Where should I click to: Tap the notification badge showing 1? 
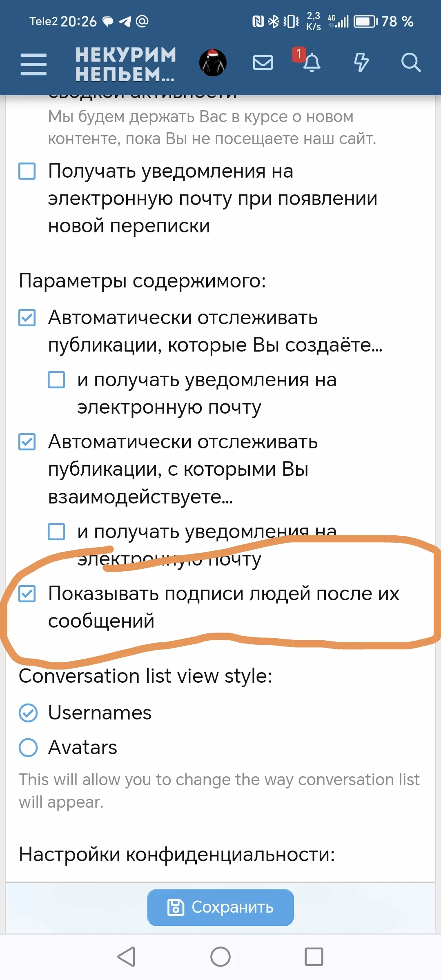tap(298, 53)
